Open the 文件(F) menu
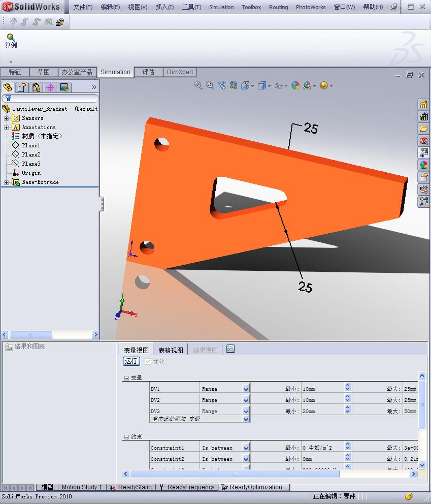The height and width of the screenshot is (504, 431). [83, 7]
